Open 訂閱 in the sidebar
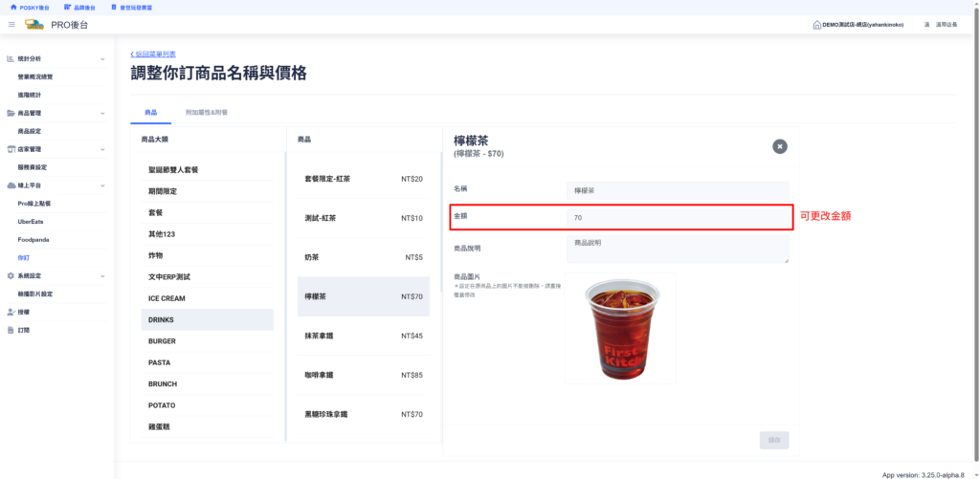Viewport: 980px width, 479px height. click(x=23, y=330)
